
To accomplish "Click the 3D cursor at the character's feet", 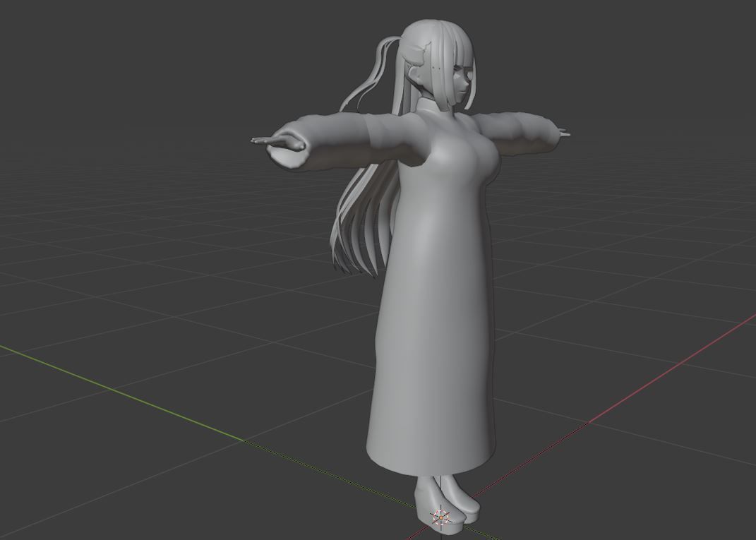I will 441,517.
